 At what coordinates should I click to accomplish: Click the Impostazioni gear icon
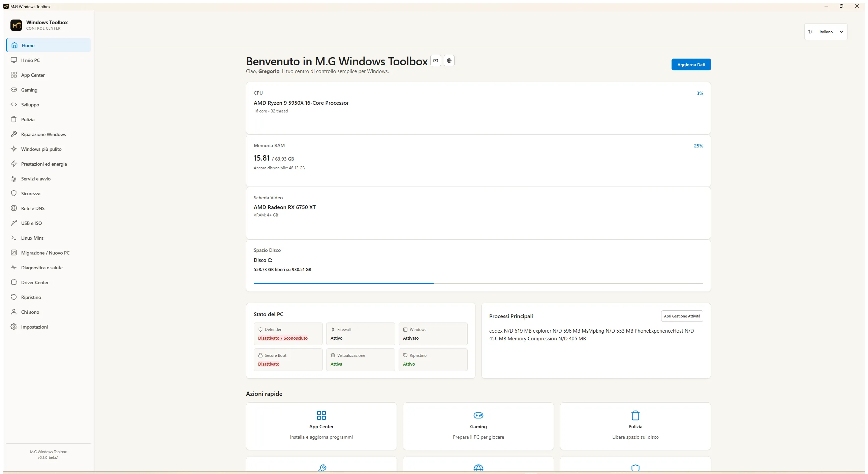point(14,327)
